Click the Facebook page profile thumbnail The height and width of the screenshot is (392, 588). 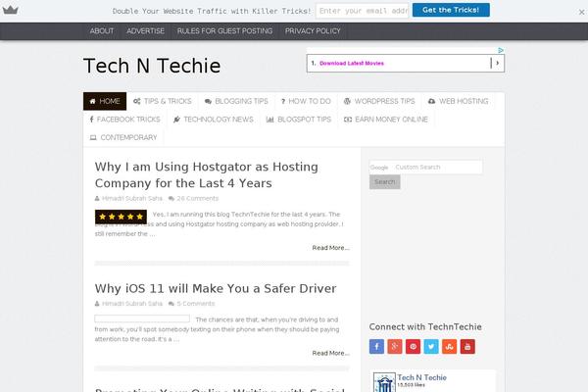pyautogui.click(x=384, y=382)
